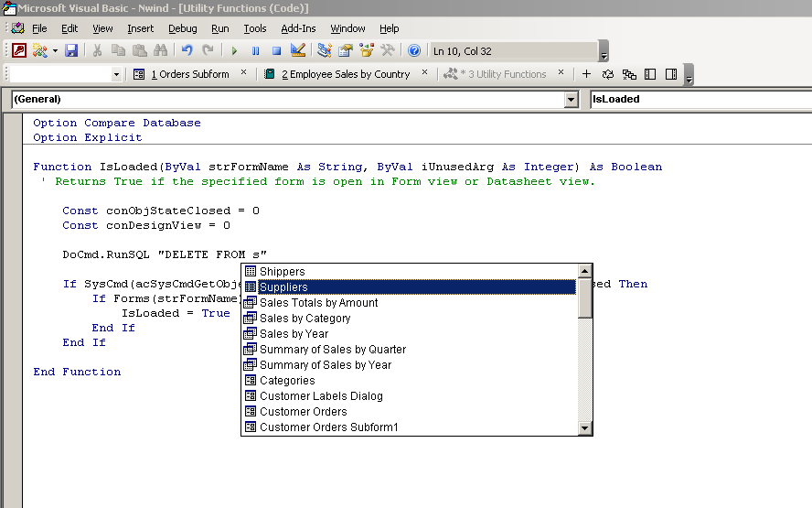Screen dimensions: 812x508
Task: Open the Insert Module dropdown arrow
Action: pyautogui.click(x=55, y=51)
